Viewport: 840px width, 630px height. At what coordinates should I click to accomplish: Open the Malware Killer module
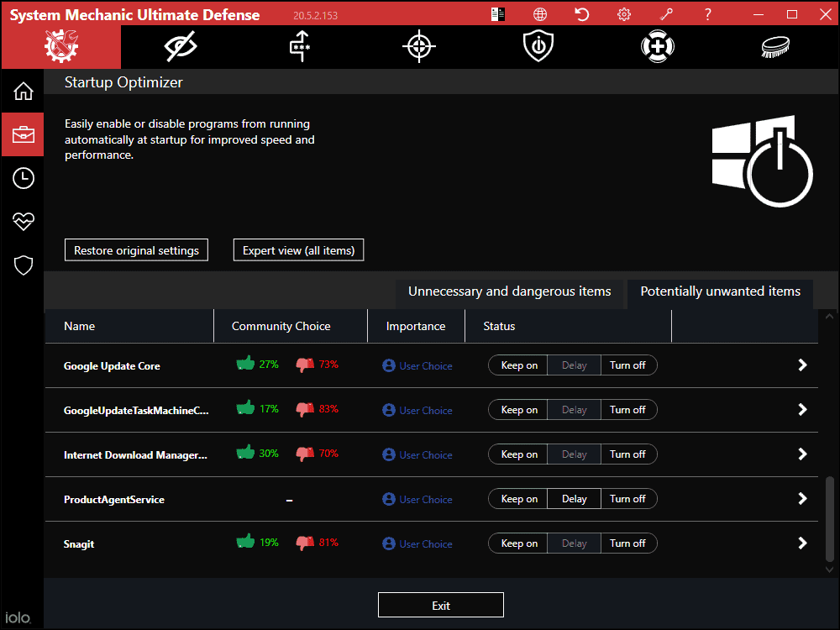tap(418, 46)
